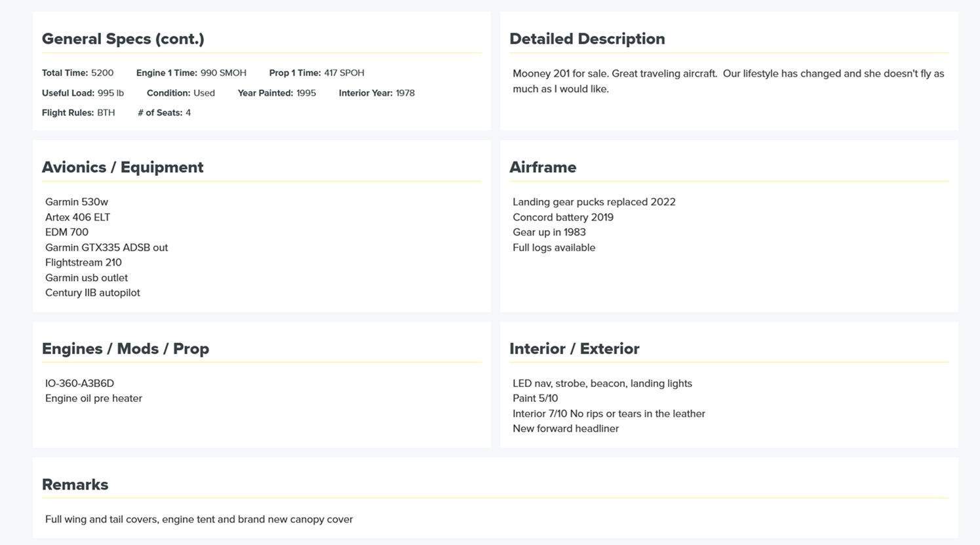
Task: Click the Year Painted value 1995
Action: click(306, 93)
